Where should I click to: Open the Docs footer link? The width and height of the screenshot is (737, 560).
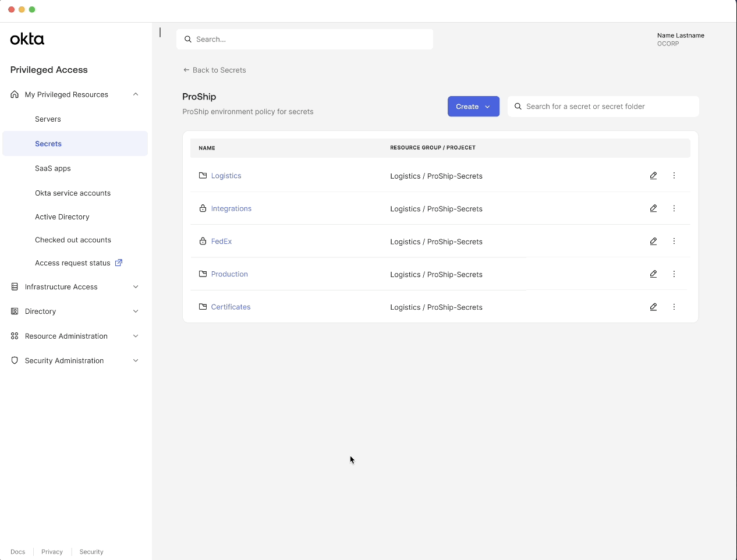(x=18, y=552)
